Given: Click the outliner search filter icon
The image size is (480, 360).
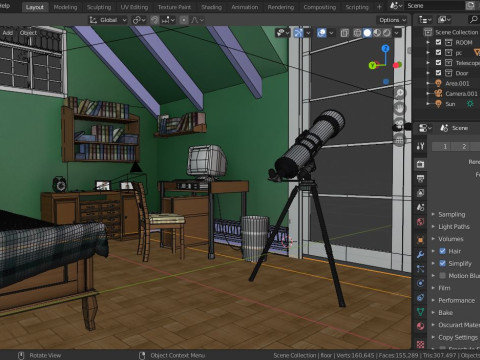Looking at the screenshot, I should 473,20.
